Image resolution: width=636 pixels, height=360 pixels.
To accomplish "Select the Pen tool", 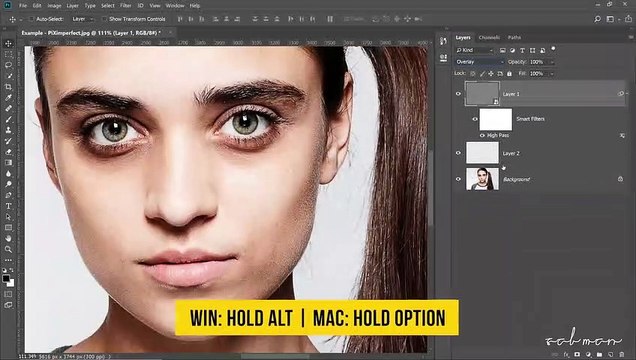I will (8, 195).
